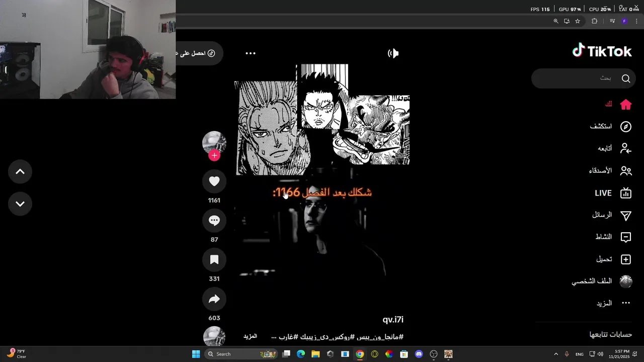Click the #روكس_دي_زيبيك hashtag
The width and height of the screenshot is (644, 362).
coord(326,337)
